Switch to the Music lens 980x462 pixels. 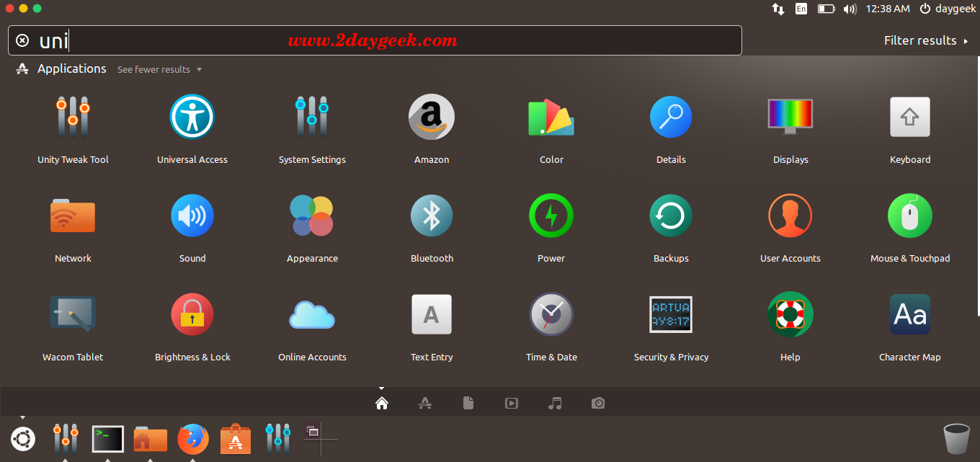555,403
